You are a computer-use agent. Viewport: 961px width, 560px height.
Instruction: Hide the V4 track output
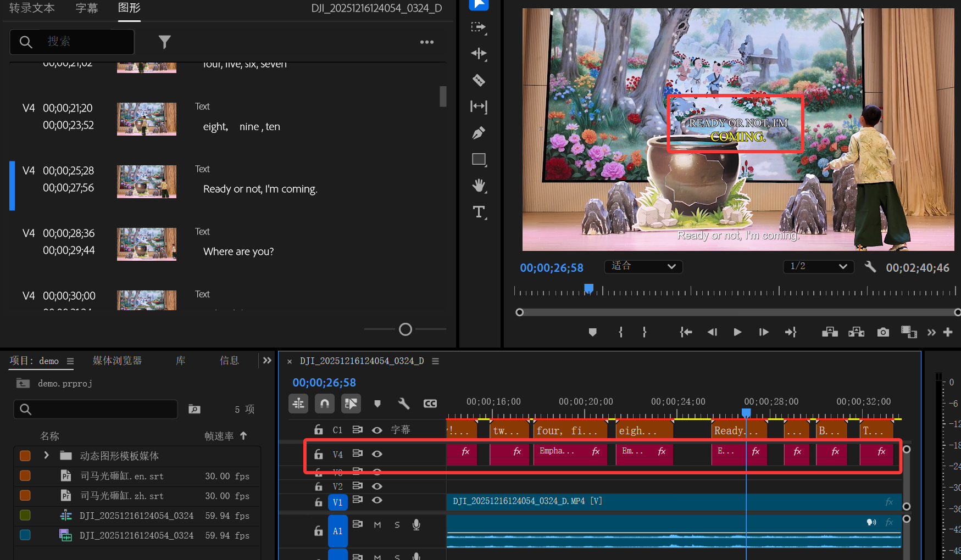click(377, 454)
